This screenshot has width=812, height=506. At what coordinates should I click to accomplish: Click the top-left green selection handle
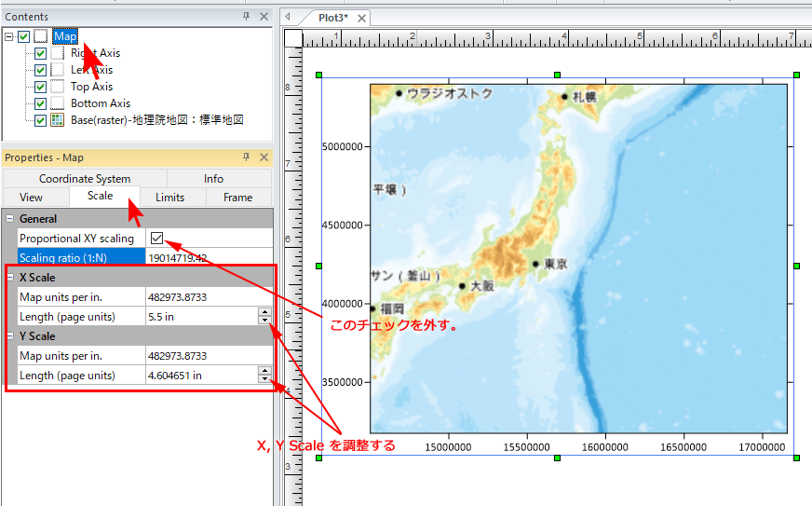[x=318, y=75]
